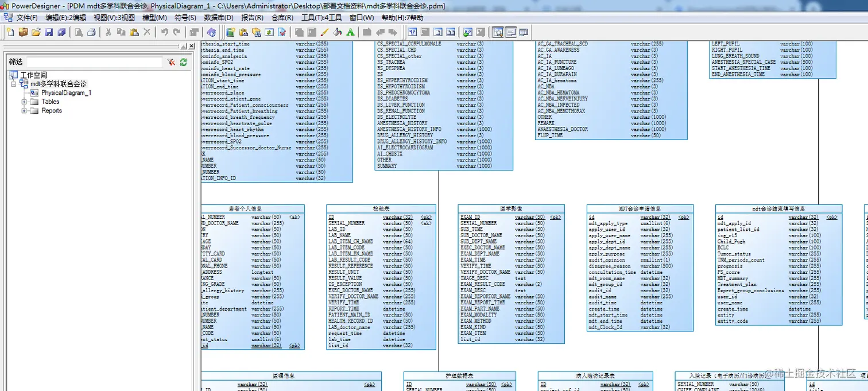Run the model check tool

click(282, 33)
